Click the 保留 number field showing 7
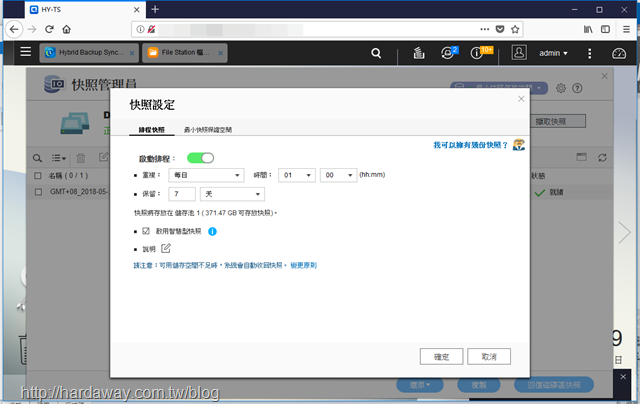Image resolution: width=640 pixels, height=404 pixels. pos(182,194)
